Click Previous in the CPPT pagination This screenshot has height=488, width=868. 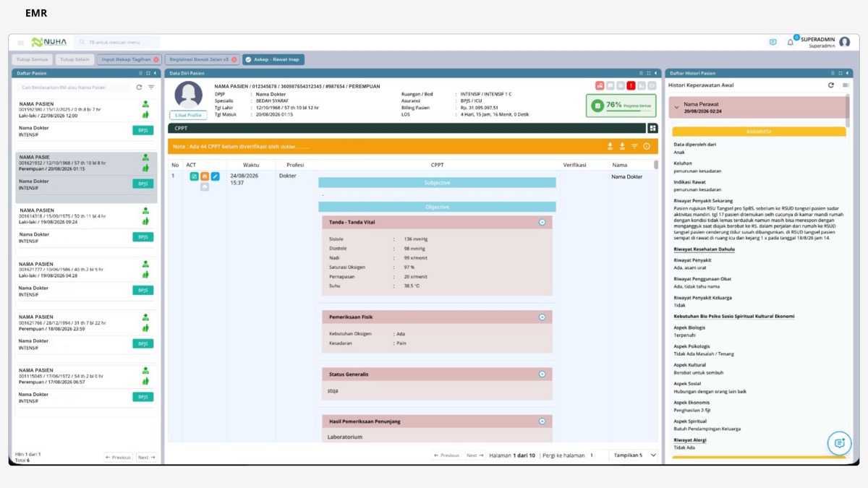(x=446, y=455)
